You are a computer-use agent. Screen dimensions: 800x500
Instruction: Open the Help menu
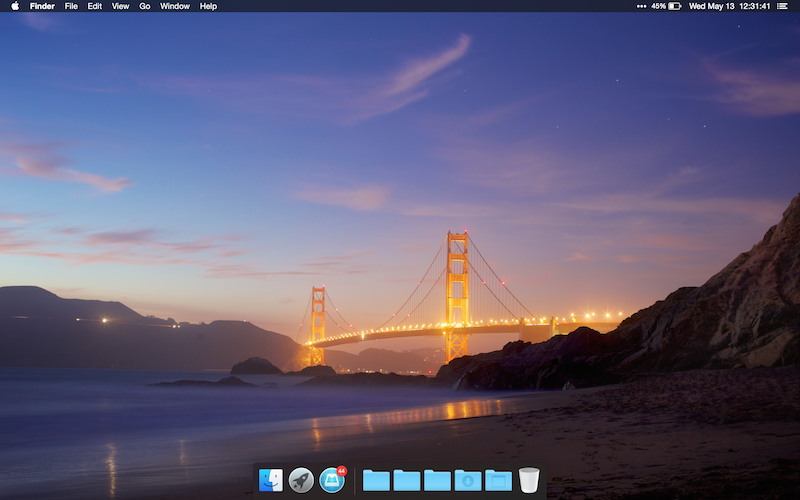click(208, 6)
